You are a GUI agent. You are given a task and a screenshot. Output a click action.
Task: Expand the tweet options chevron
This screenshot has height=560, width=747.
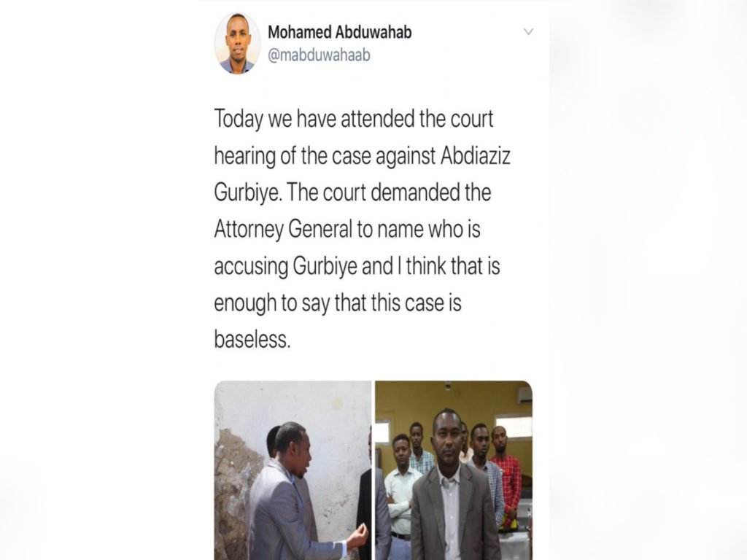[528, 32]
